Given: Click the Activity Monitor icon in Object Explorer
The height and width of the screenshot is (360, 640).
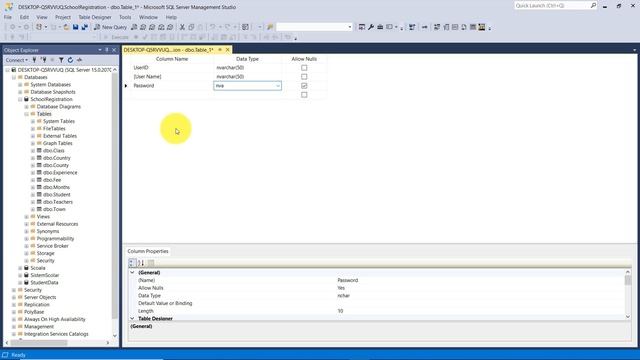Looking at the screenshot, I should tap(79, 60).
